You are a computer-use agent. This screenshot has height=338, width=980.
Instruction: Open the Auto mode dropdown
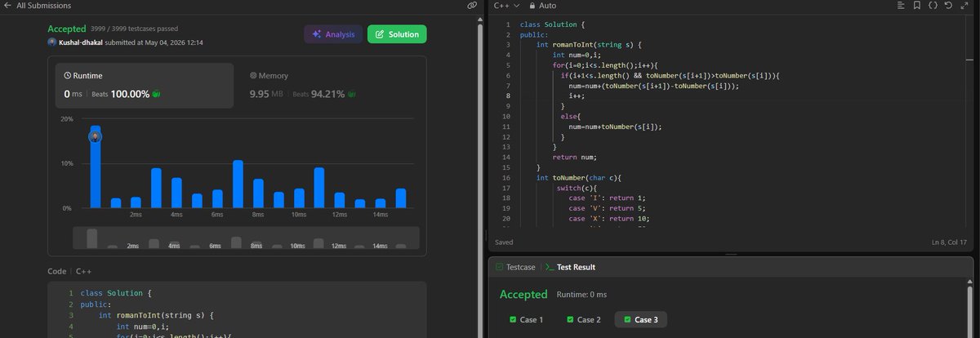point(547,5)
